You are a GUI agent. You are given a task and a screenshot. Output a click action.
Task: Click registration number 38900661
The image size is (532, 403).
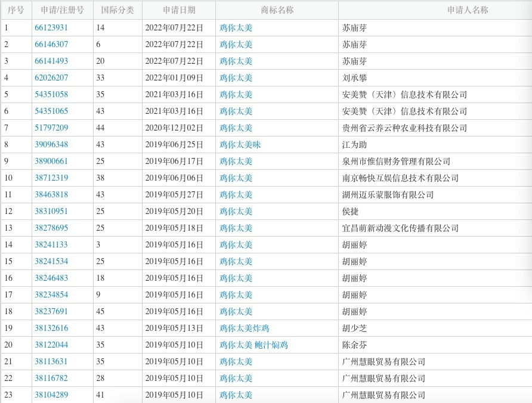point(51,162)
